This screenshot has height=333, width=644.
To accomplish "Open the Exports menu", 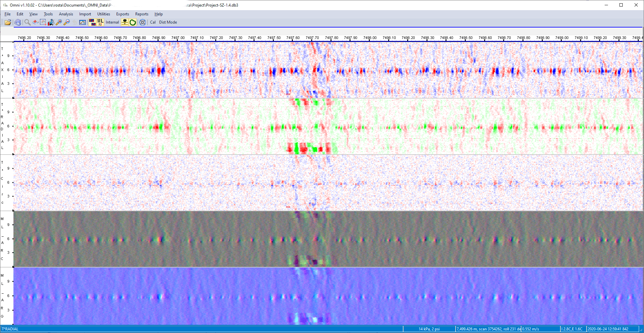I will pos(123,14).
